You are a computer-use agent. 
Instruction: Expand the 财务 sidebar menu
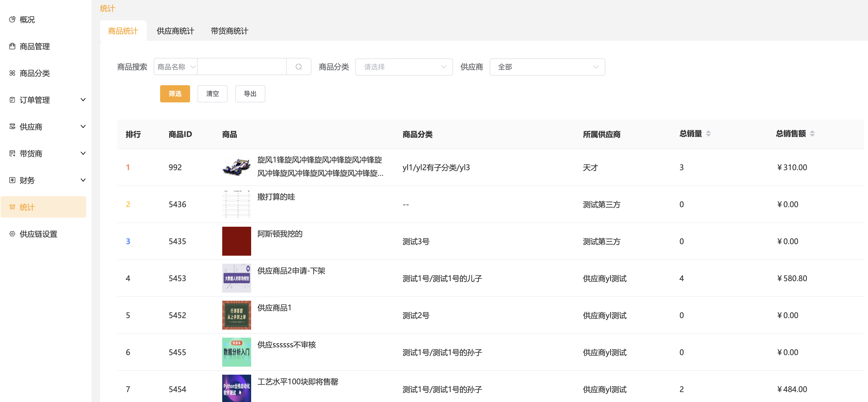click(x=83, y=180)
